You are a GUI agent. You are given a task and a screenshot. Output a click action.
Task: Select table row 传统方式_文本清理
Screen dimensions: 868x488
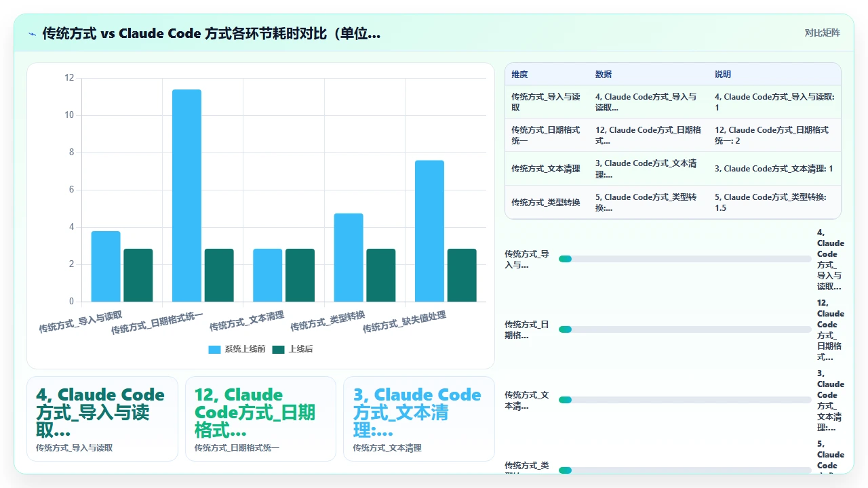[673, 169]
